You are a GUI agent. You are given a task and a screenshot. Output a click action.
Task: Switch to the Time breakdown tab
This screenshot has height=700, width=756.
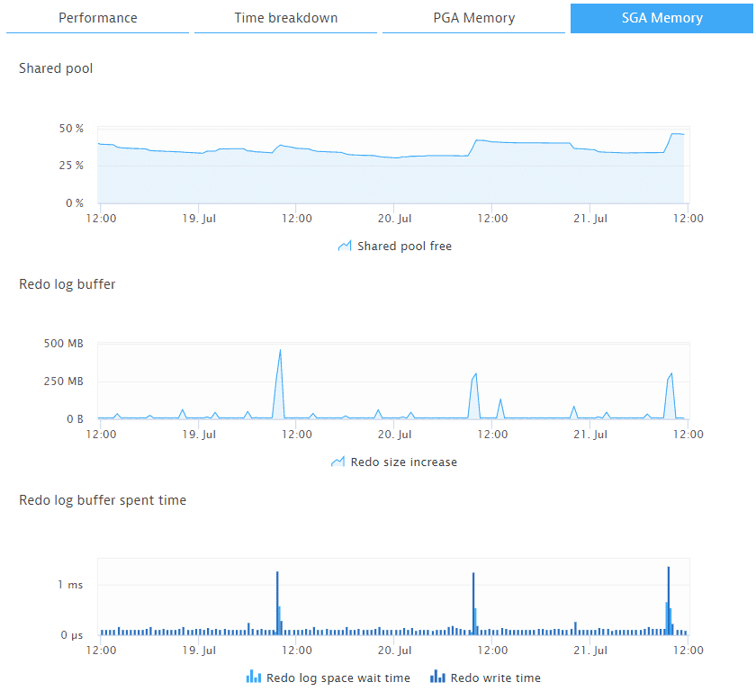click(286, 18)
